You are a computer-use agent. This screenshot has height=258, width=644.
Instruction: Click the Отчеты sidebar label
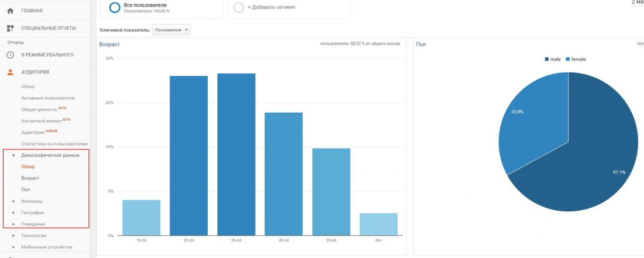[x=16, y=42]
